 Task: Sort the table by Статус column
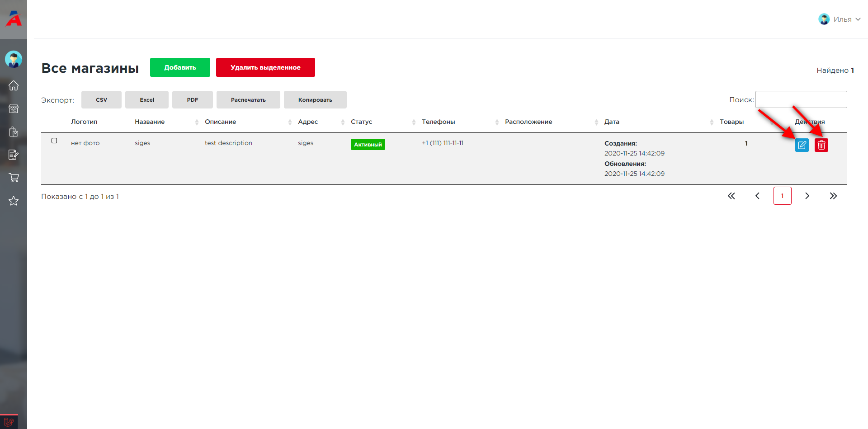[362, 122]
